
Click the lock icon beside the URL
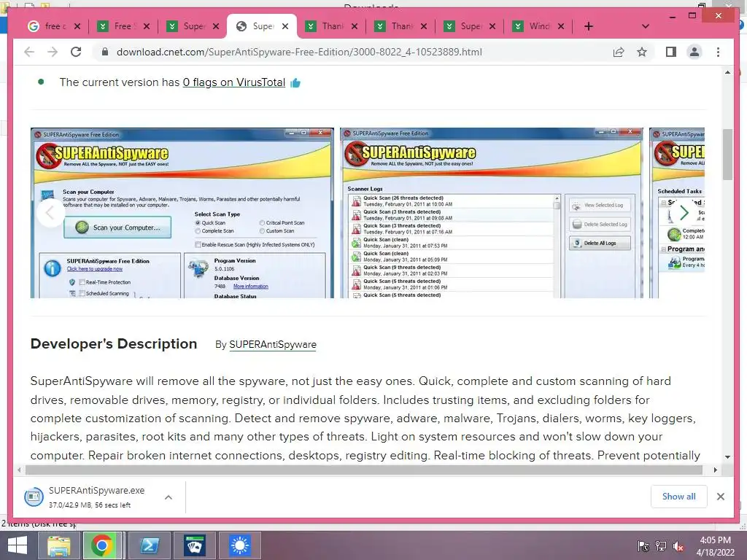105,52
